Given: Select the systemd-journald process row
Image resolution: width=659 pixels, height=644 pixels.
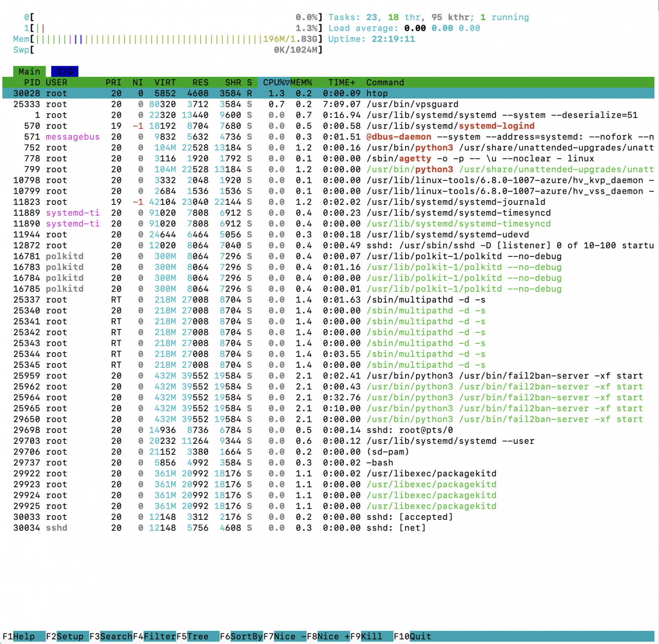Looking at the screenshot, I should 328,202.
